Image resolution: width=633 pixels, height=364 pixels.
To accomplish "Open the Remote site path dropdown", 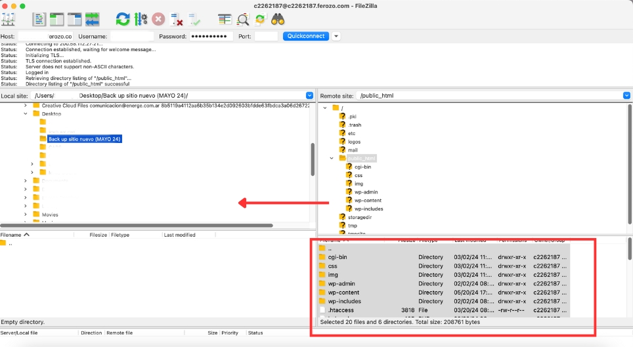I will point(626,96).
